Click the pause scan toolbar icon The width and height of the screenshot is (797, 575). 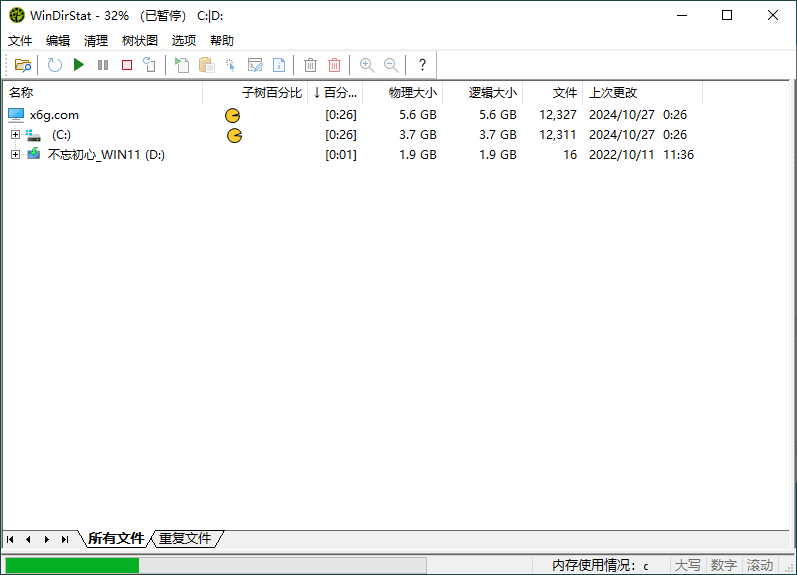(102, 65)
